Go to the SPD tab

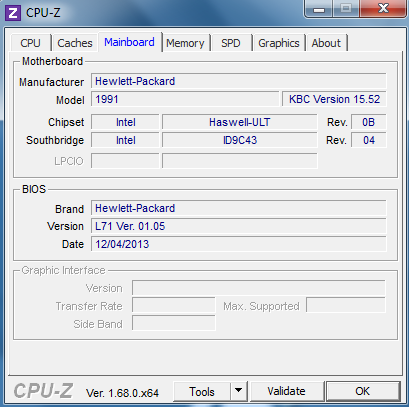tap(231, 43)
